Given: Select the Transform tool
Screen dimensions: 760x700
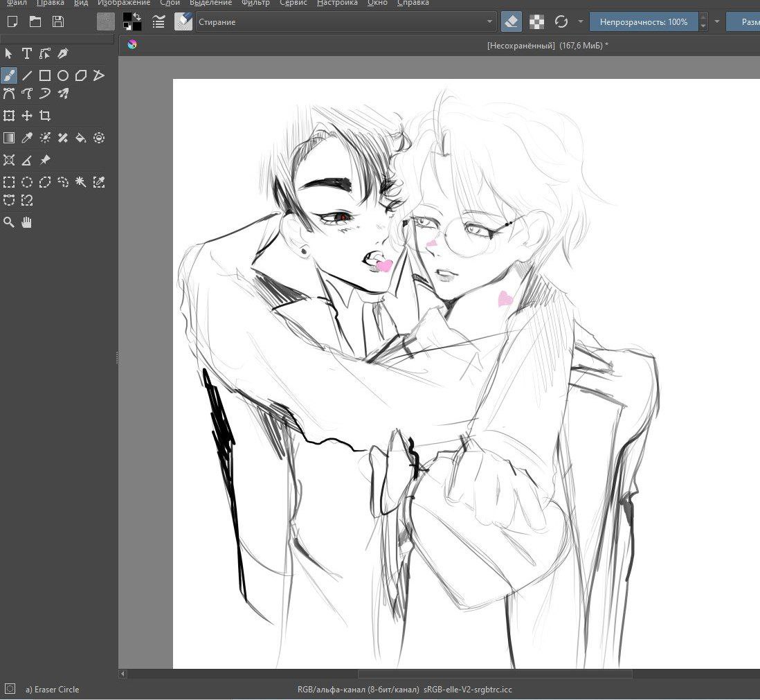Looking at the screenshot, I should [x=9, y=116].
